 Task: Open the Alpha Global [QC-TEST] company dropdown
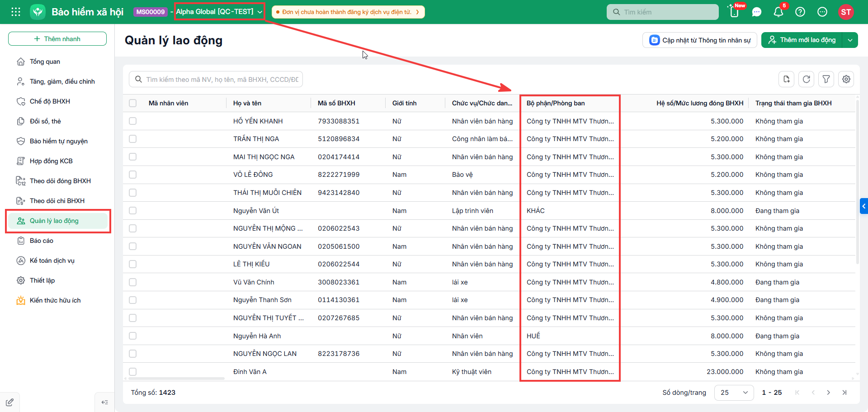219,12
